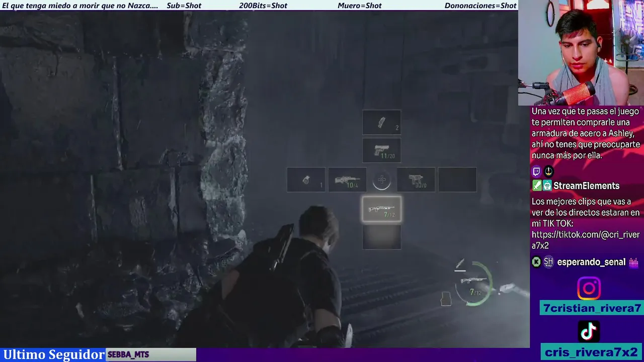The height and width of the screenshot is (362, 644).
Task: Click the green sword moderator badge
Action: pyautogui.click(x=537, y=186)
